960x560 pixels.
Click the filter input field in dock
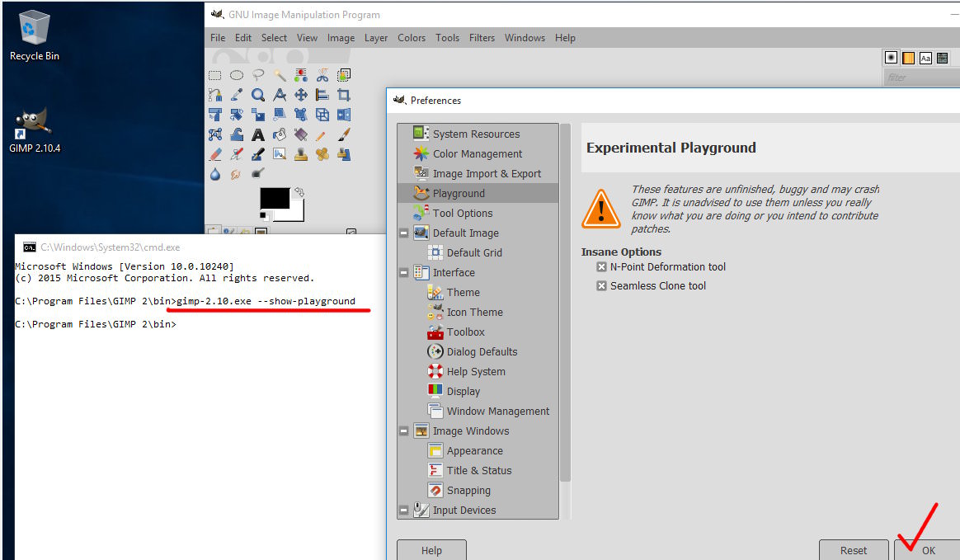921,78
